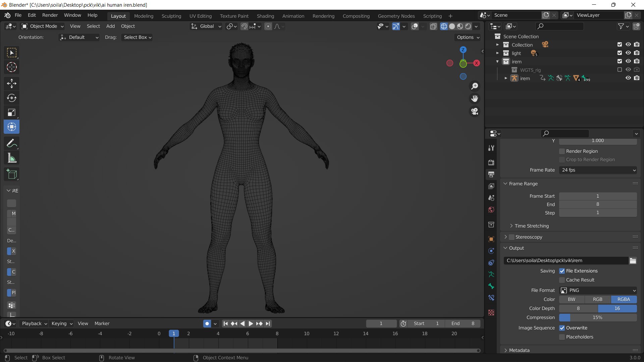Open the Render menu
Image resolution: width=644 pixels, height=362 pixels.
[50, 15]
